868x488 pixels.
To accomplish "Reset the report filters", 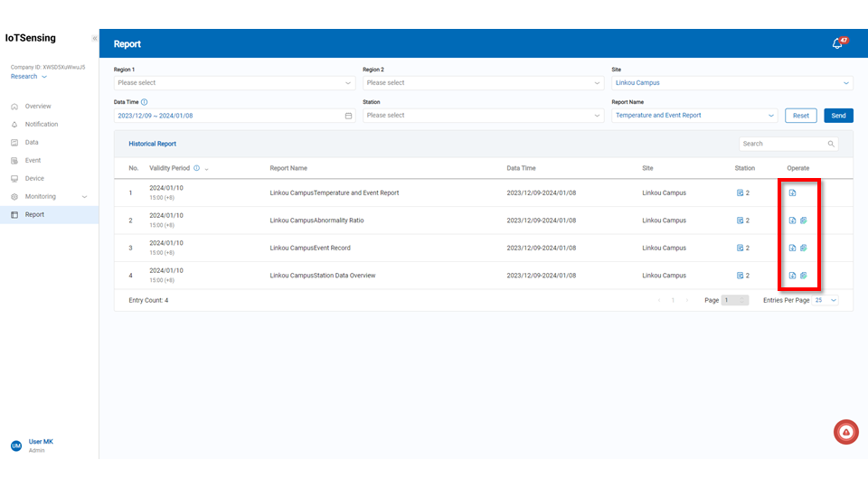I will [x=801, y=116].
